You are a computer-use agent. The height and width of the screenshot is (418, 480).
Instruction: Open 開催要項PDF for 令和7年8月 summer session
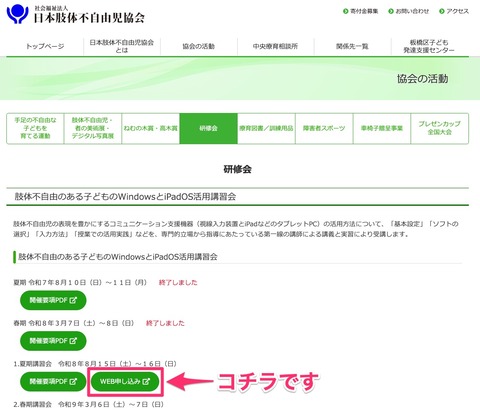53,300
